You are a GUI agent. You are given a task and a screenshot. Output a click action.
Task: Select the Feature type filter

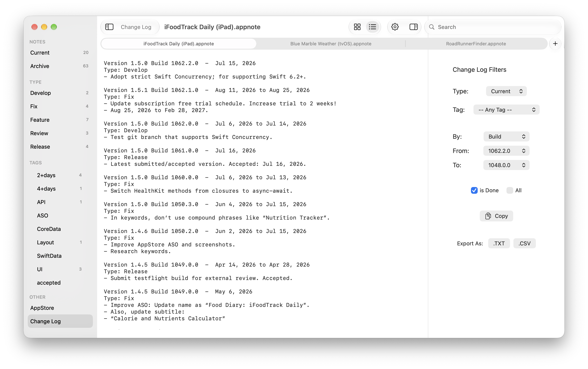click(60, 120)
